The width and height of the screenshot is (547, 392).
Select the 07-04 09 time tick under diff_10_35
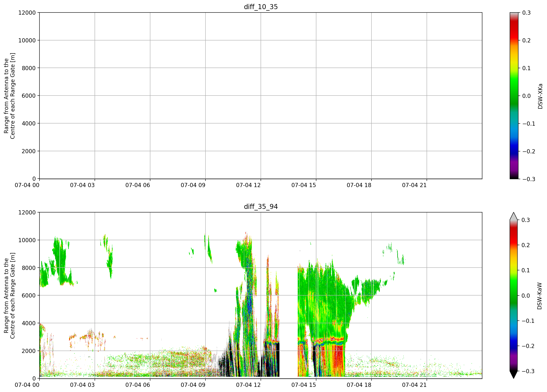coord(193,185)
